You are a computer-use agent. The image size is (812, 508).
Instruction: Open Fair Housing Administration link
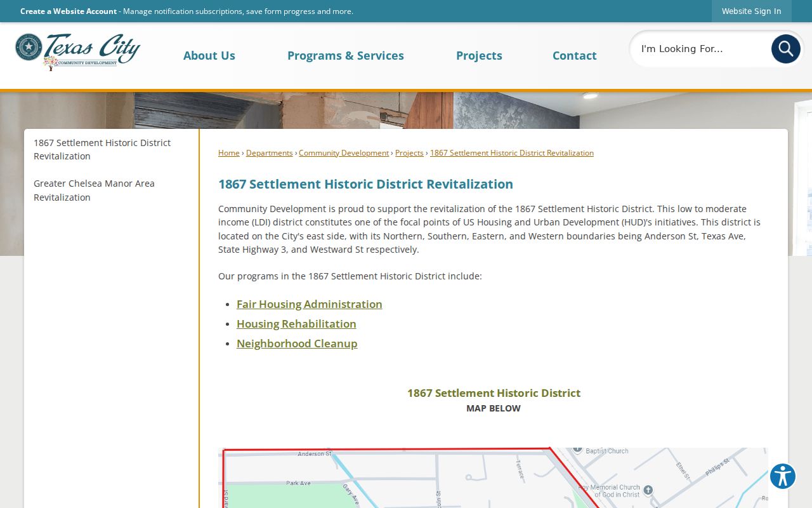coord(310,304)
